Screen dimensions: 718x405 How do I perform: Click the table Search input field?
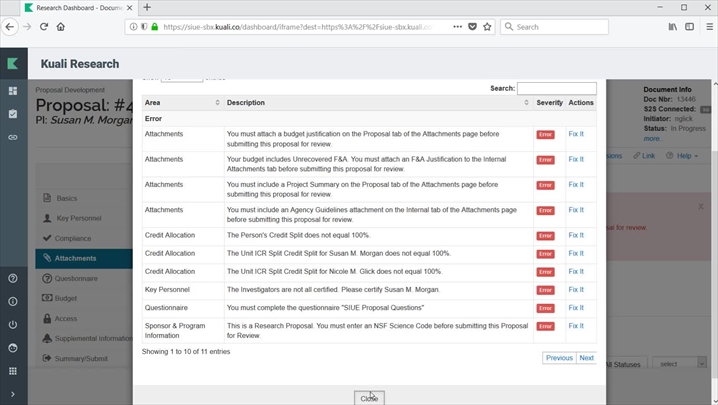coord(556,89)
